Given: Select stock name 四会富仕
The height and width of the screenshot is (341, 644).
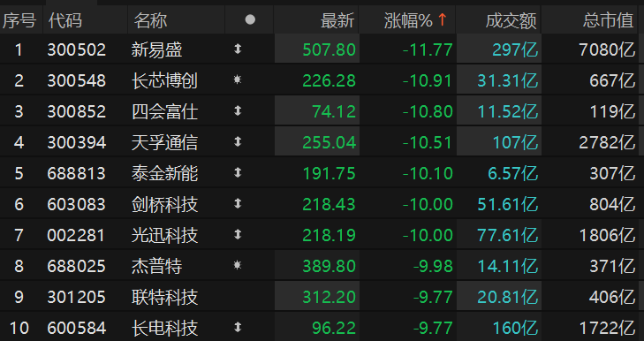Looking at the screenshot, I should pos(164,111).
